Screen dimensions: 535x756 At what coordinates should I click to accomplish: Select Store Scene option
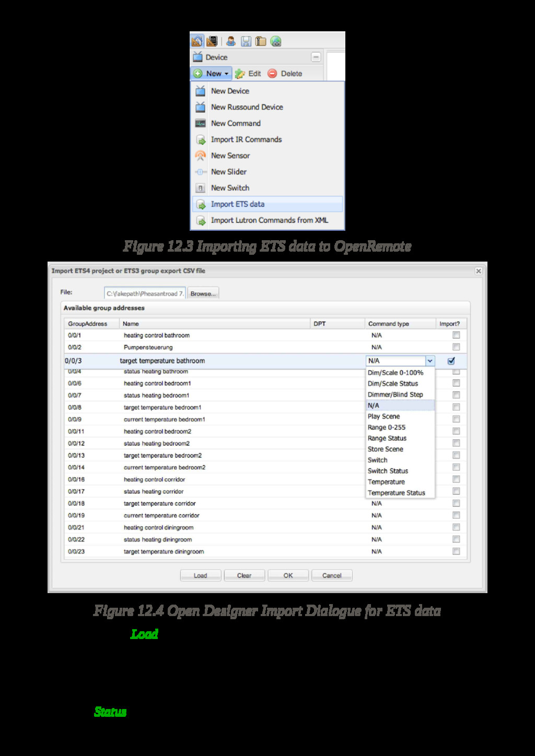pos(400,450)
